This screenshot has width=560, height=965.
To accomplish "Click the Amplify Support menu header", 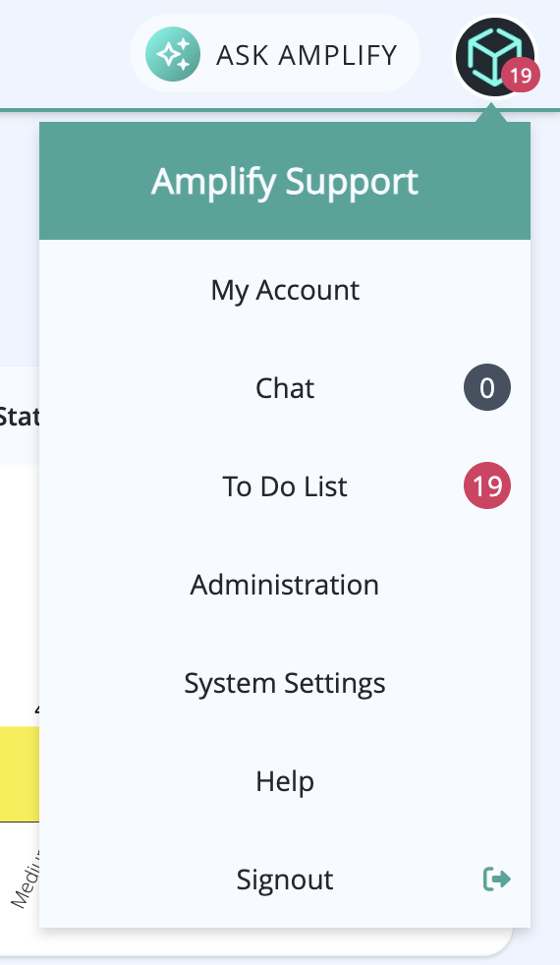I will (285, 181).
